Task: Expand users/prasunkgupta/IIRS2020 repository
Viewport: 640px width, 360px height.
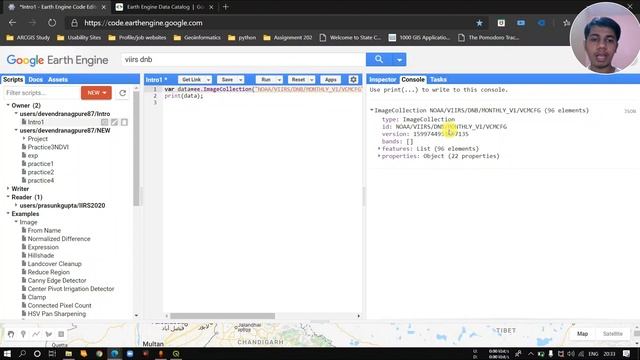Action: [x=16, y=205]
